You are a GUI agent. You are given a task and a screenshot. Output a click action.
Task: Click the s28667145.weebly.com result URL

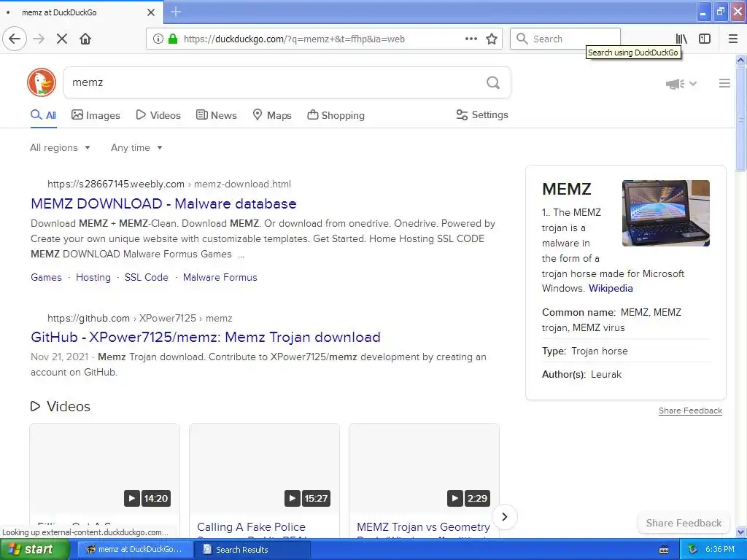[x=169, y=184]
